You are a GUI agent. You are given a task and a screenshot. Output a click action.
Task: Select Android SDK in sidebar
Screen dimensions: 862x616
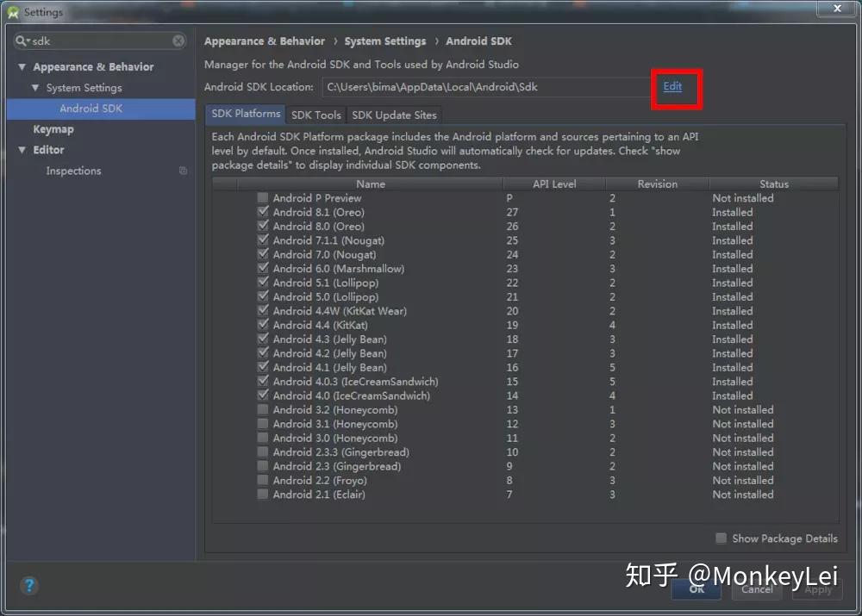click(x=101, y=109)
